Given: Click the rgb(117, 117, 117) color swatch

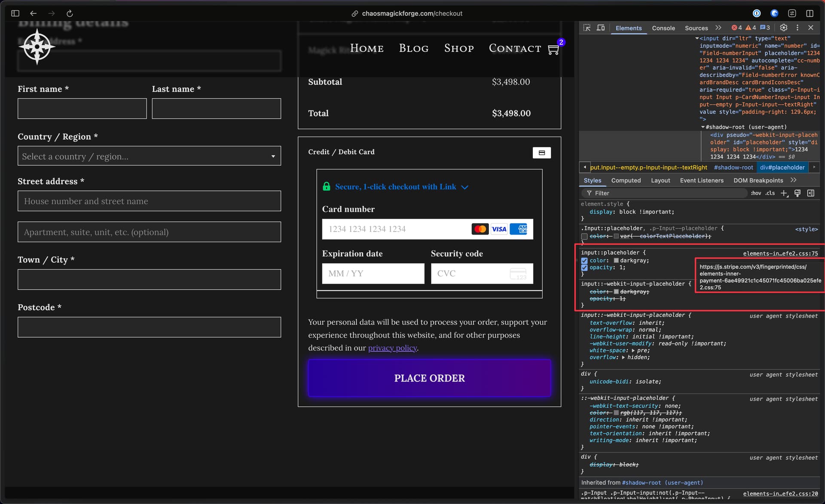Looking at the screenshot, I should [x=616, y=413].
